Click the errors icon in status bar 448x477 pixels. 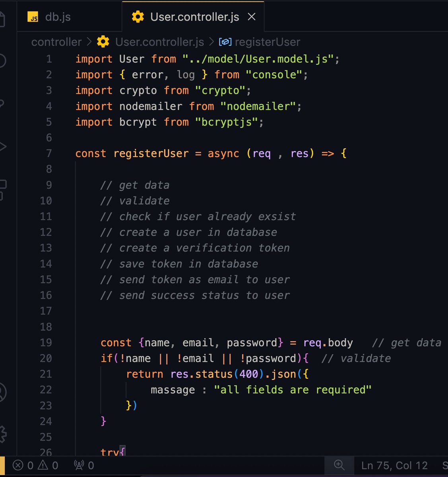tap(18, 465)
